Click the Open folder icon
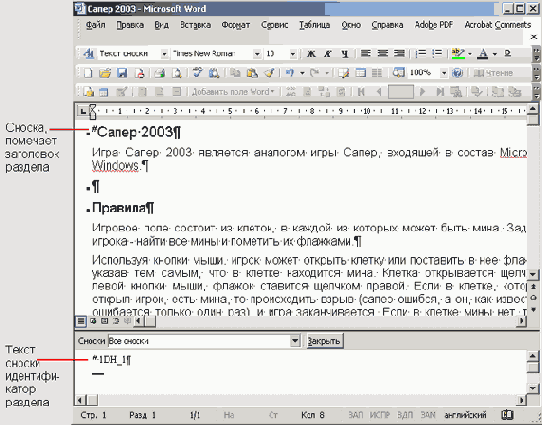 click(105, 73)
